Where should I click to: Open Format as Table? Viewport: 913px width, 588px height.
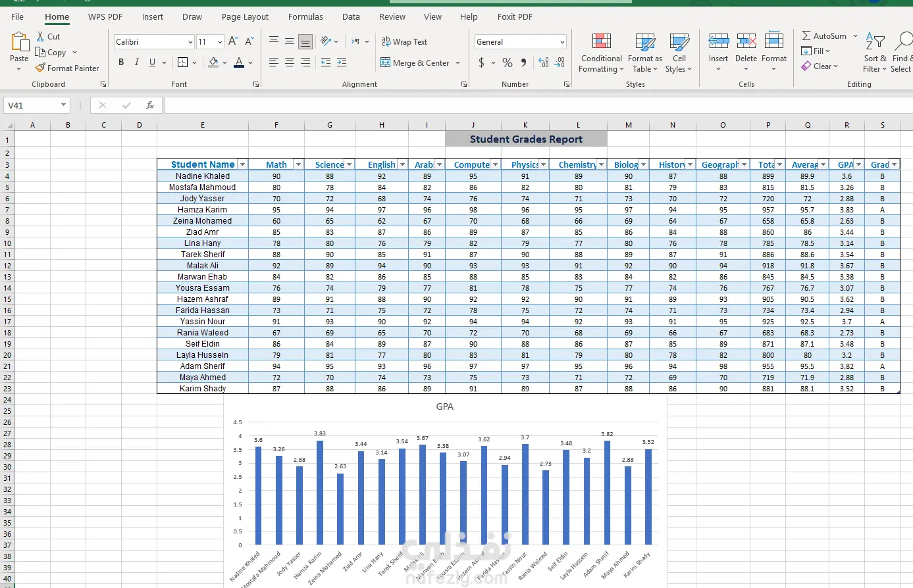645,53
